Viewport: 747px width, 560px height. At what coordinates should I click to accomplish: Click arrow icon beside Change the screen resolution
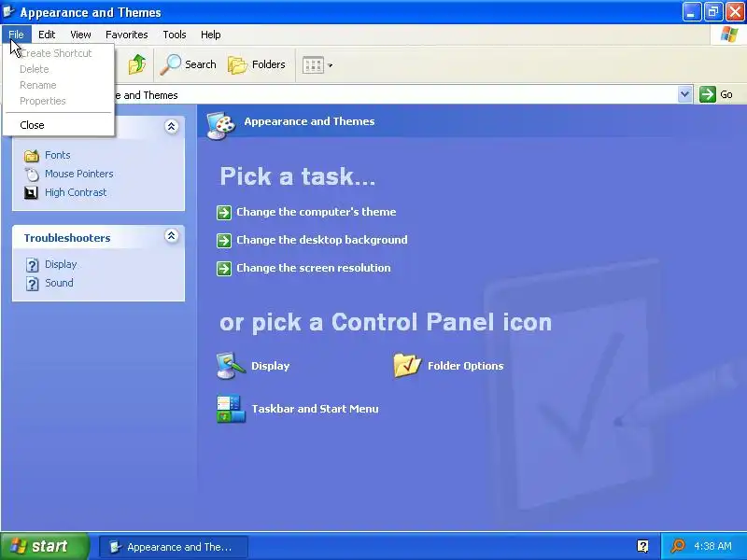tap(224, 268)
